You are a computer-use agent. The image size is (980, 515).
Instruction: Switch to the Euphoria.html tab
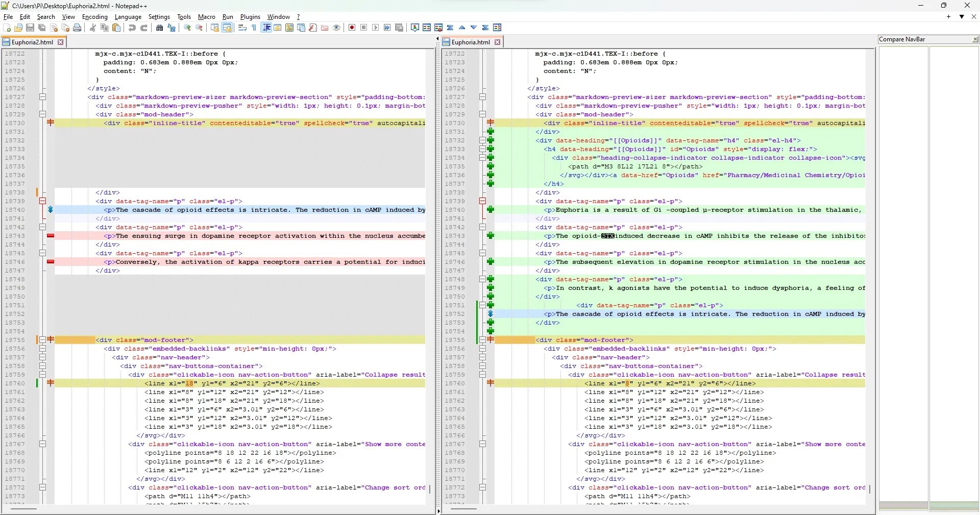click(469, 42)
